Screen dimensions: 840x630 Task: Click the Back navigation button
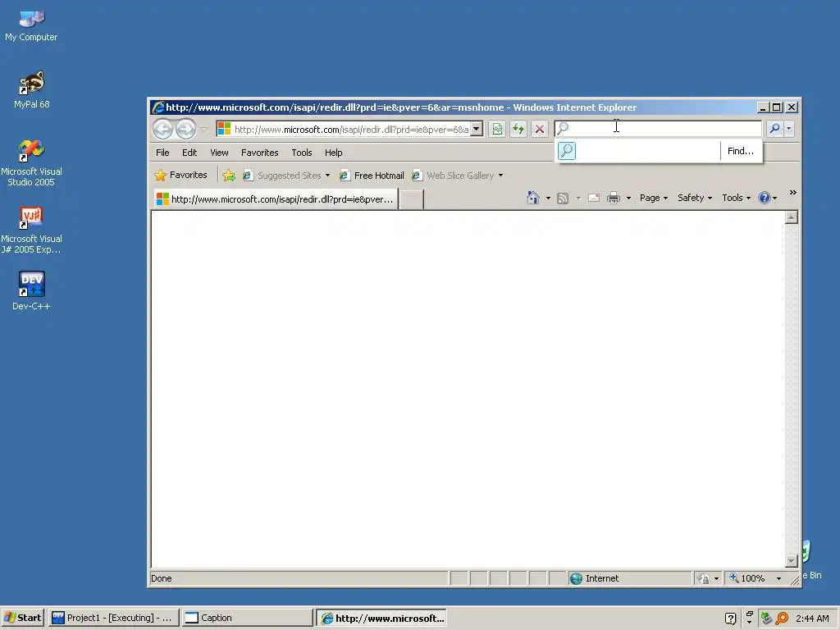163,129
